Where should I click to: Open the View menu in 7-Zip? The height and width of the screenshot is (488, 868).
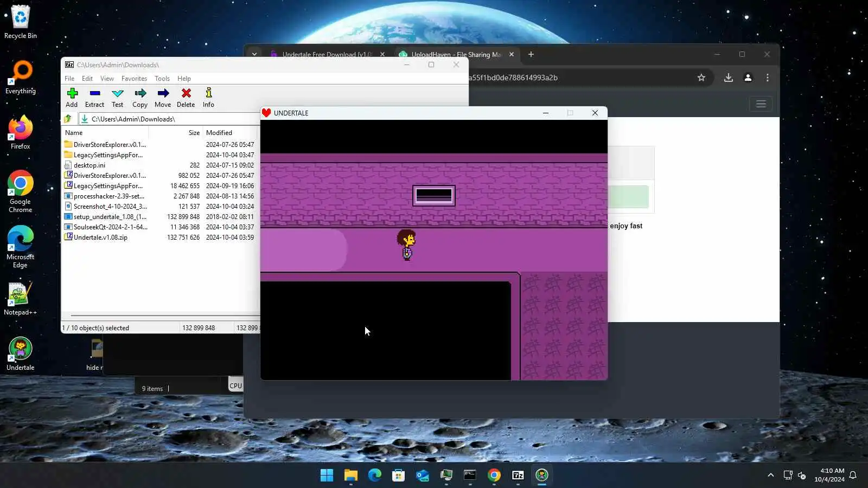[107, 79]
